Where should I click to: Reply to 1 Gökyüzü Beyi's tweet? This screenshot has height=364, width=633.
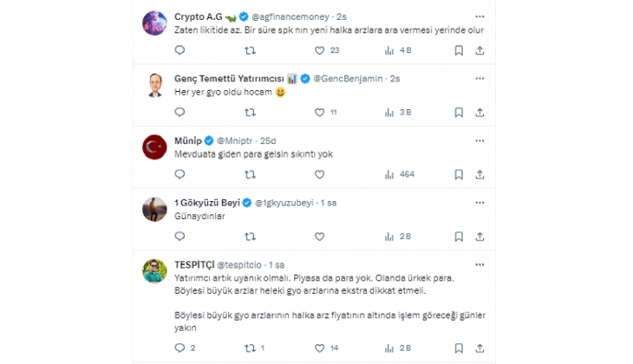(179, 236)
